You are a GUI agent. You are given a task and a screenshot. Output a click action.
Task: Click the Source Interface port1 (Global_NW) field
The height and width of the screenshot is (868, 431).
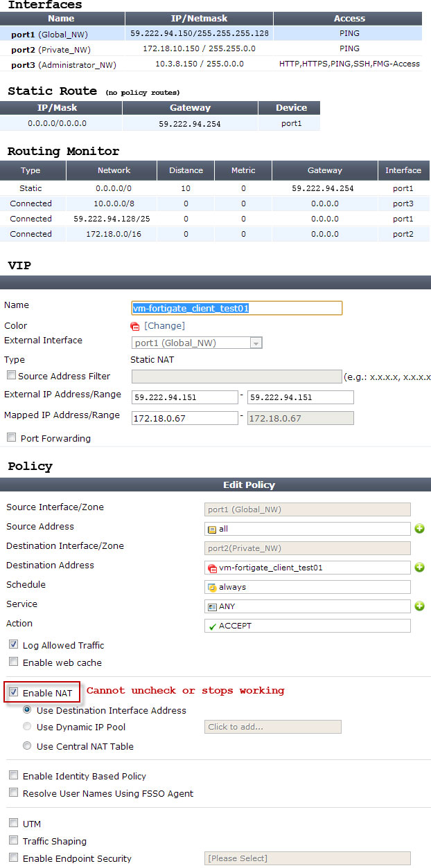(308, 509)
